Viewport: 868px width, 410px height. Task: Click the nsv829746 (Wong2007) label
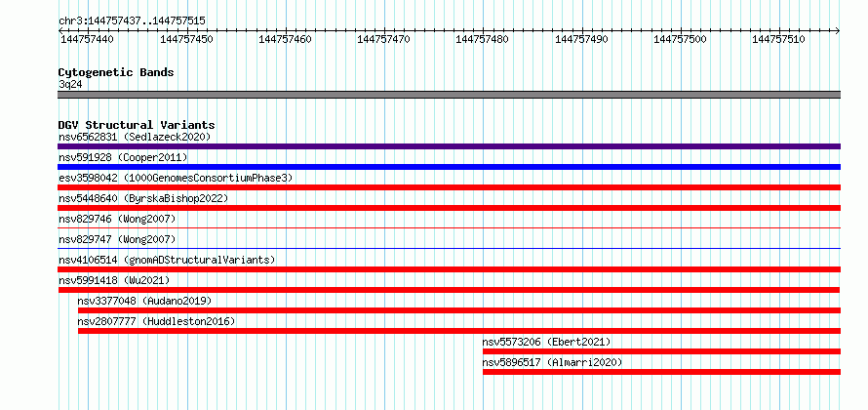pyautogui.click(x=117, y=219)
